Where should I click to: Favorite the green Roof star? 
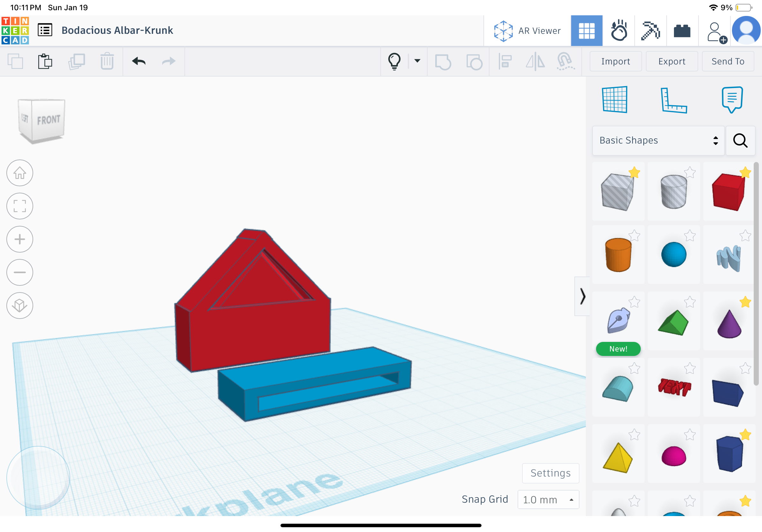click(x=690, y=302)
